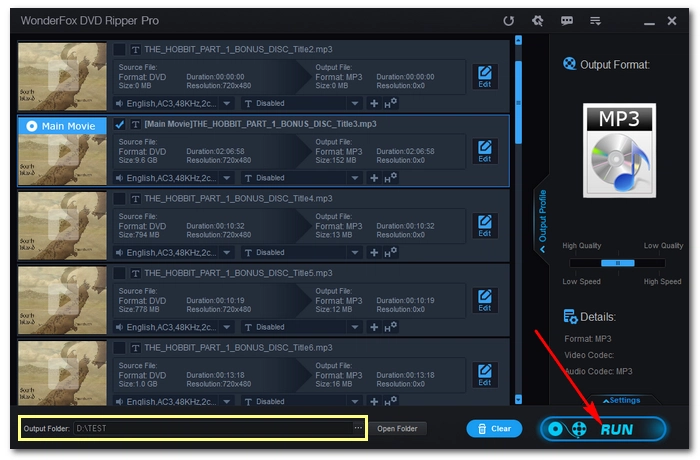This screenshot has height=460, width=700.
Task: Click the Title2.mp3 thumbnail
Action: point(62,76)
